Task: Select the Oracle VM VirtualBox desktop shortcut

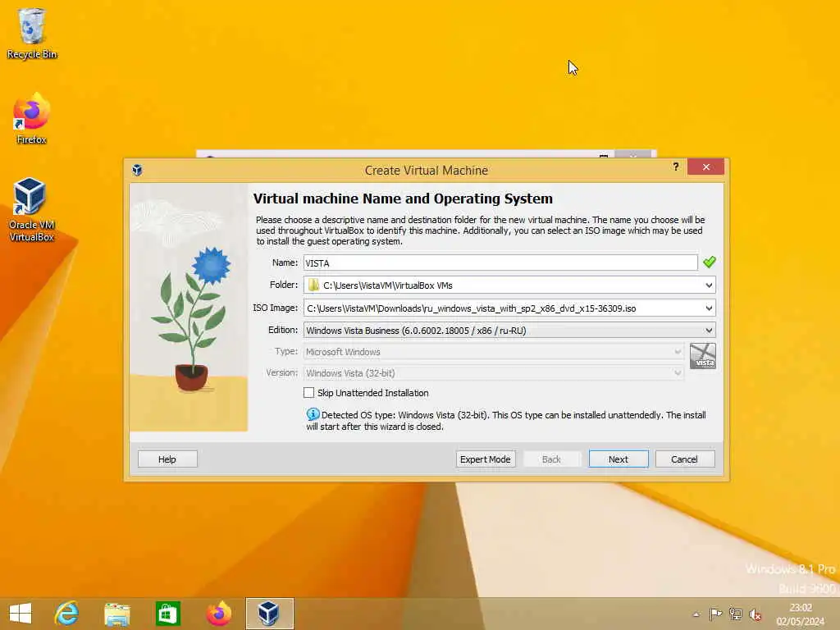Action: pos(32,210)
